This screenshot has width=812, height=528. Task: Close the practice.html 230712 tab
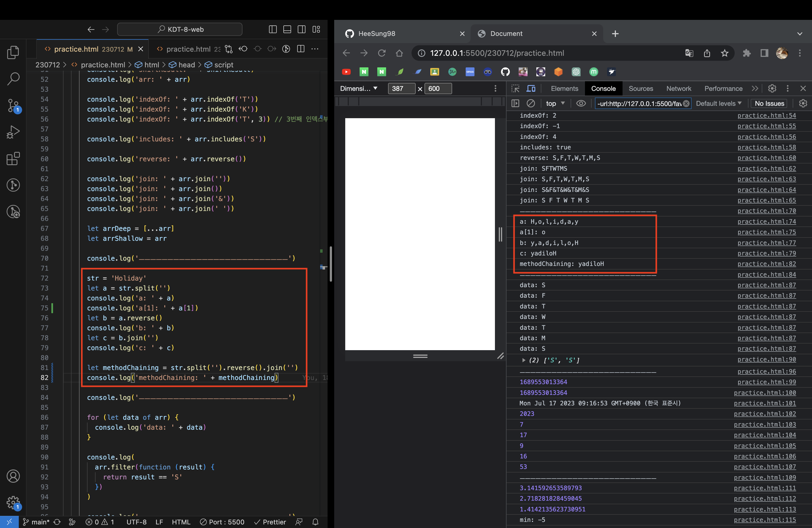coord(141,49)
